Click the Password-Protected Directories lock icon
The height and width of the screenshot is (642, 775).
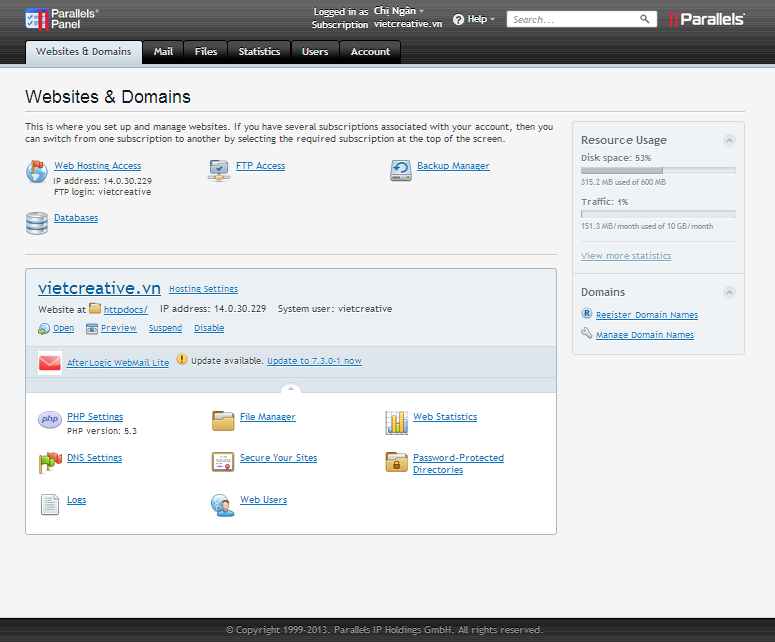point(397,462)
